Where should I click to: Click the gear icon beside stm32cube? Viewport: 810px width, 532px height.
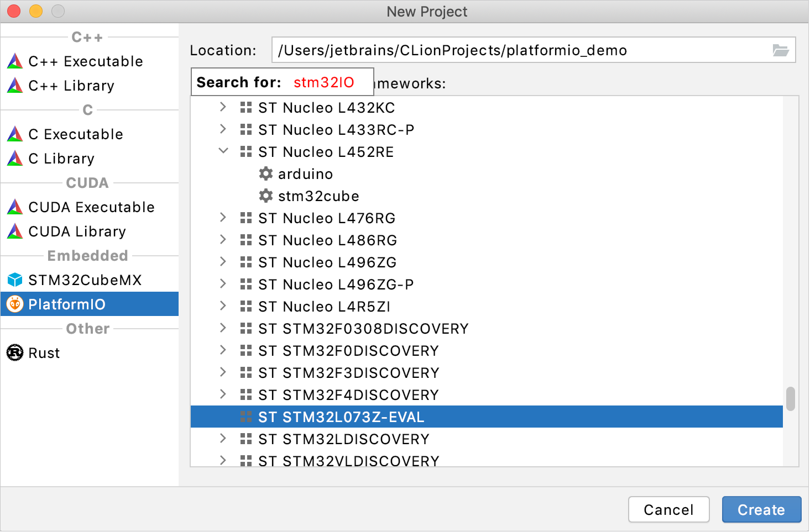[x=266, y=196]
